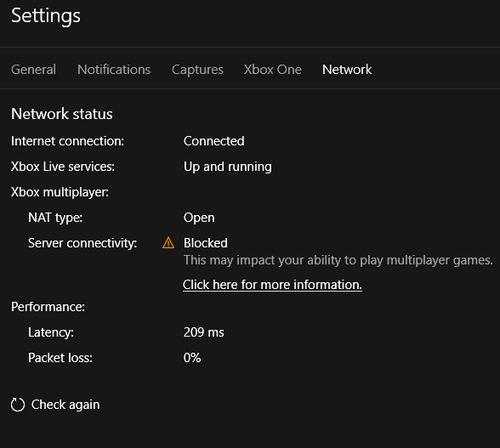
Task: Select the Network tab
Action: (x=347, y=70)
